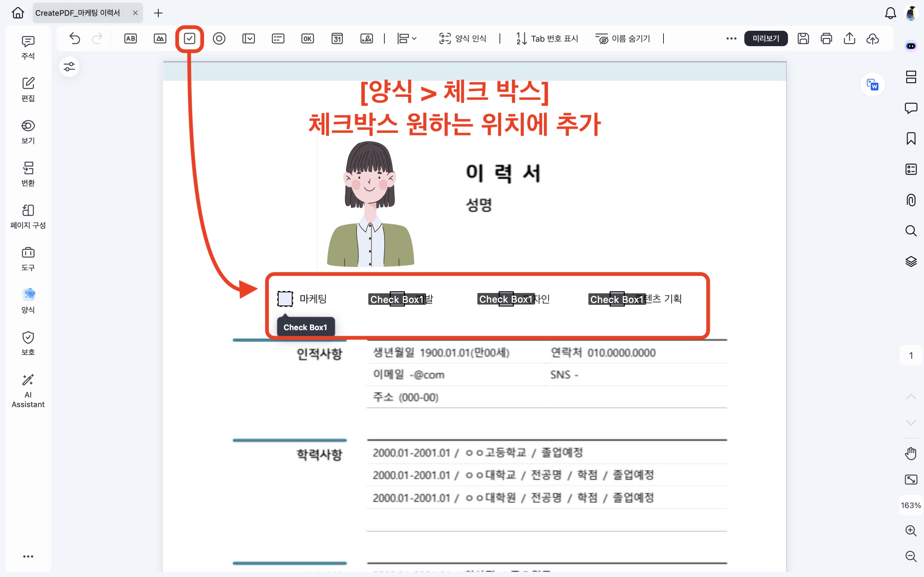Switch to the CreatePDF_마케팅 이력서 tab
The image size is (924, 577).
pos(78,13)
